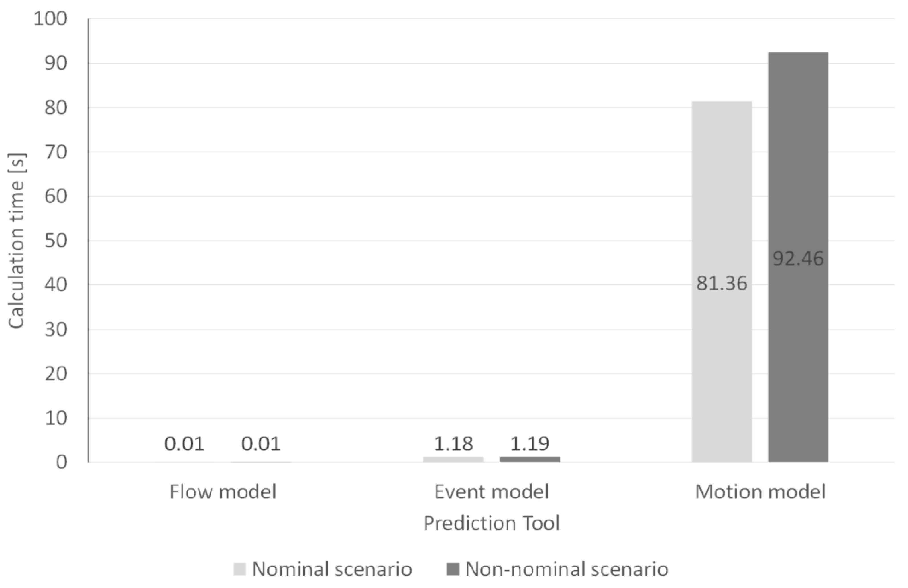Select the Calculation time [s] axis title
Viewport: 908px width, 588px height.
click(17, 240)
